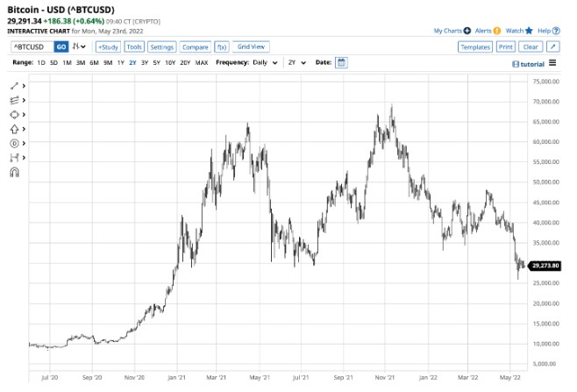This screenshot has width=577, height=392.
Task: Open the Tools menu
Action: (134, 46)
